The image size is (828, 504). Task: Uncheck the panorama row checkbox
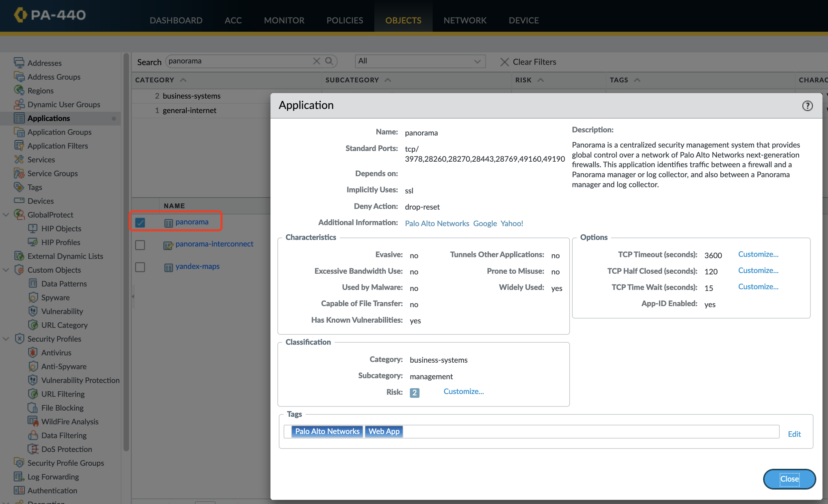coord(140,222)
